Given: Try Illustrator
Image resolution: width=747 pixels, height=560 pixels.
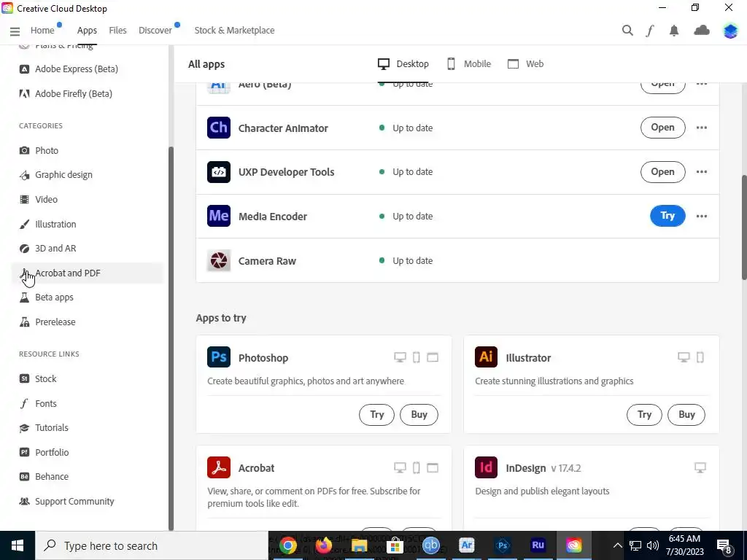Looking at the screenshot, I should tap(644, 415).
